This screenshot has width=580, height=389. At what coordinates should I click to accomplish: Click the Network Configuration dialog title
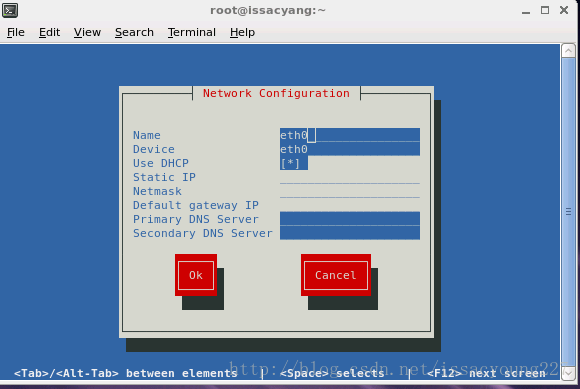(276, 93)
